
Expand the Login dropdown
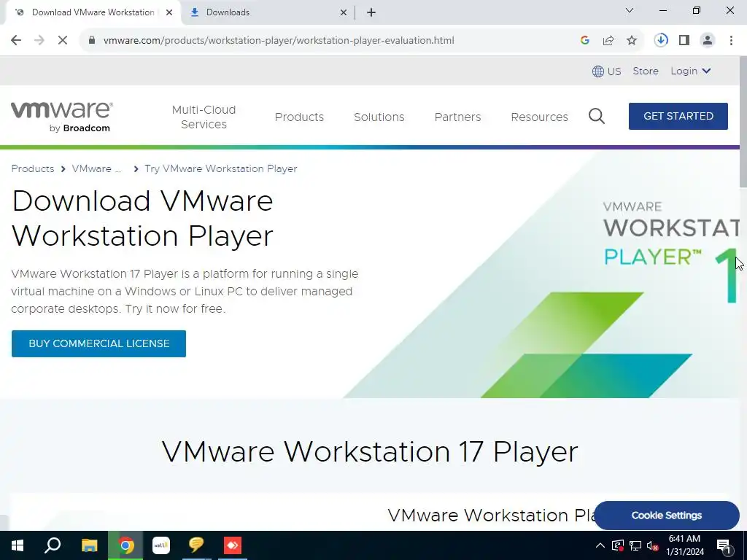pyautogui.click(x=691, y=71)
